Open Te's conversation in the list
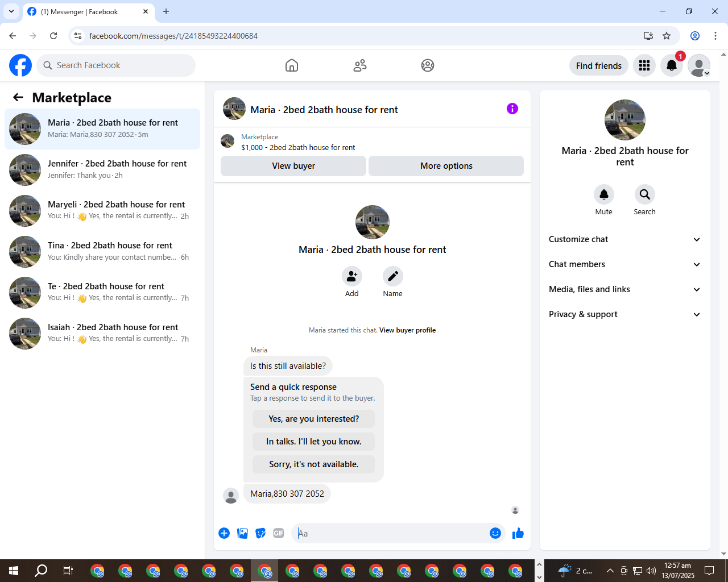Viewport: 728px width, 582px height. 102,293
